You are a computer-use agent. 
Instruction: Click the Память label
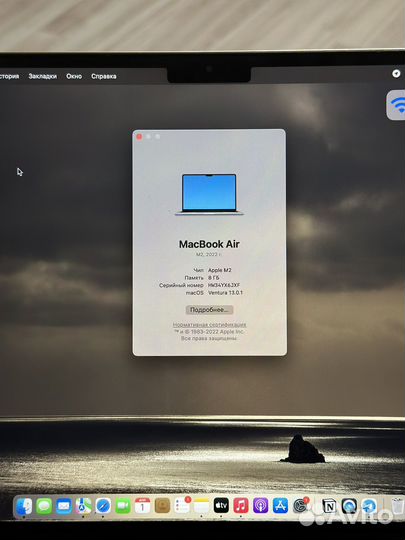pyautogui.click(x=194, y=278)
